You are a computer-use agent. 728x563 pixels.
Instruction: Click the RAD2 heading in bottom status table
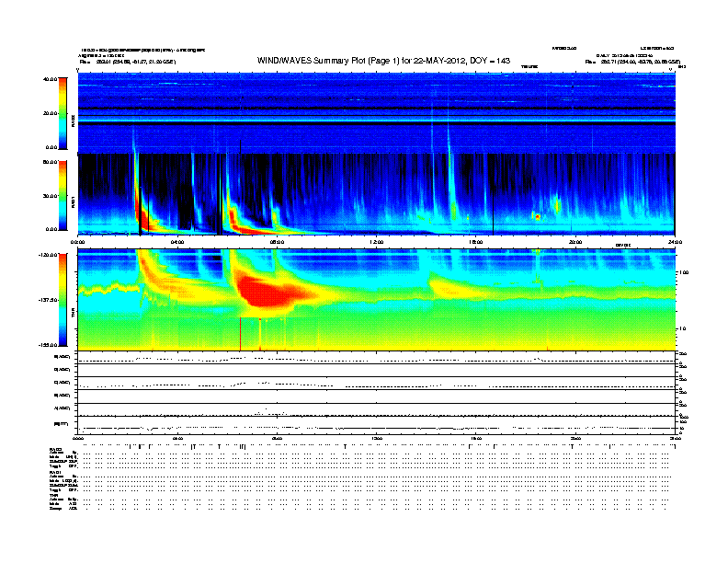(55, 449)
